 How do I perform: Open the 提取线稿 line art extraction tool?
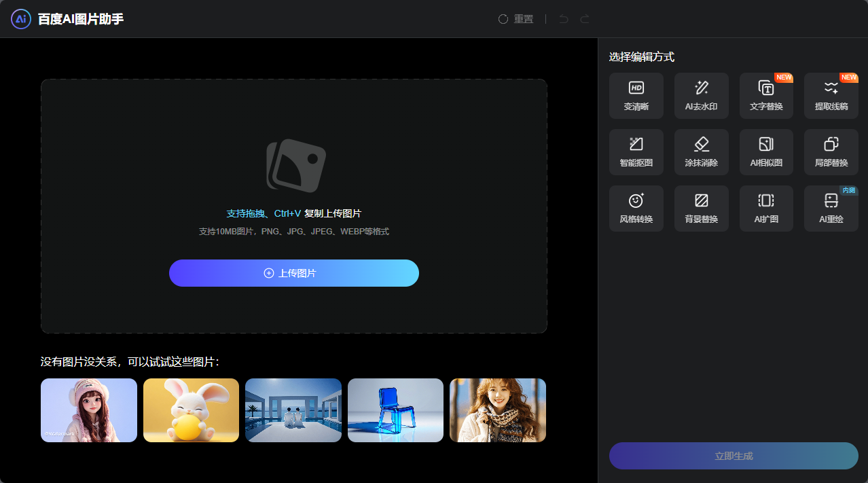click(x=830, y=95)
